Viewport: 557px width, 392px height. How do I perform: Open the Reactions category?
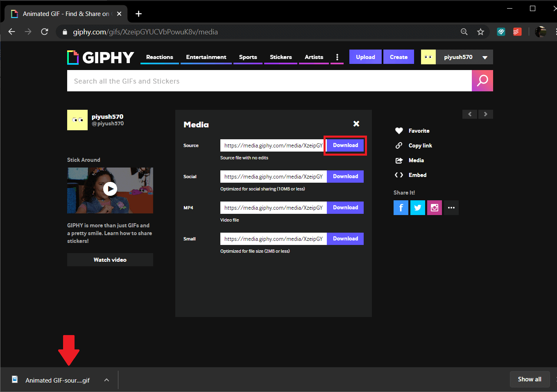(159, 57)
